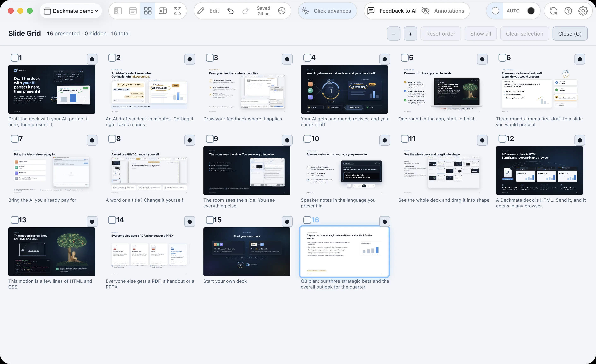Open the Deckmate demo deck dropdown
The width and height of the screenshot is (596, 364).
tap(71, 11)
